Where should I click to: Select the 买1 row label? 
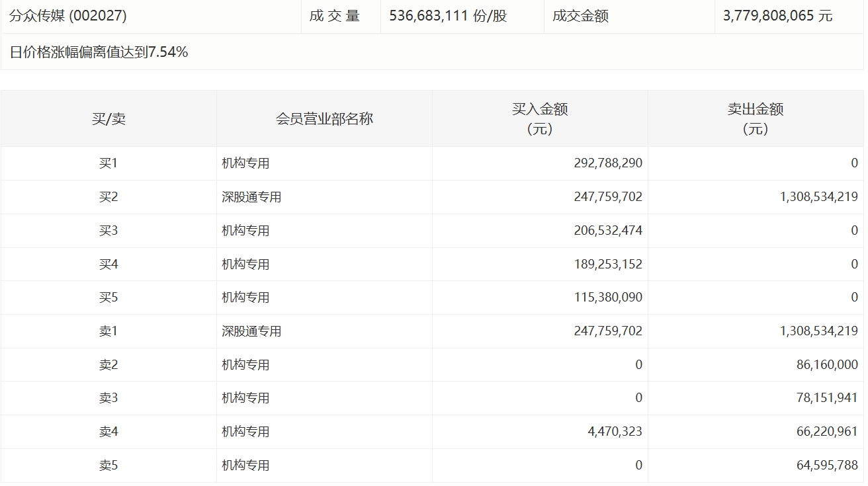pos(108,163)
